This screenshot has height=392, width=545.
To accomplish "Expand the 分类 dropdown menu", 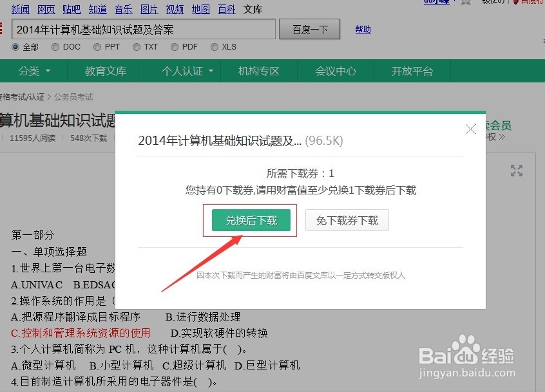I will tap(34, 71).
